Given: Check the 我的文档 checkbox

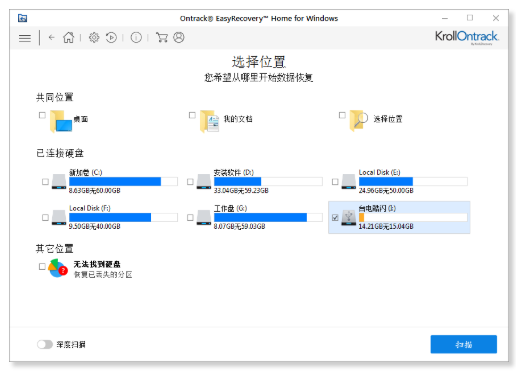Looking at the screenshot, I should click(192, 115).
